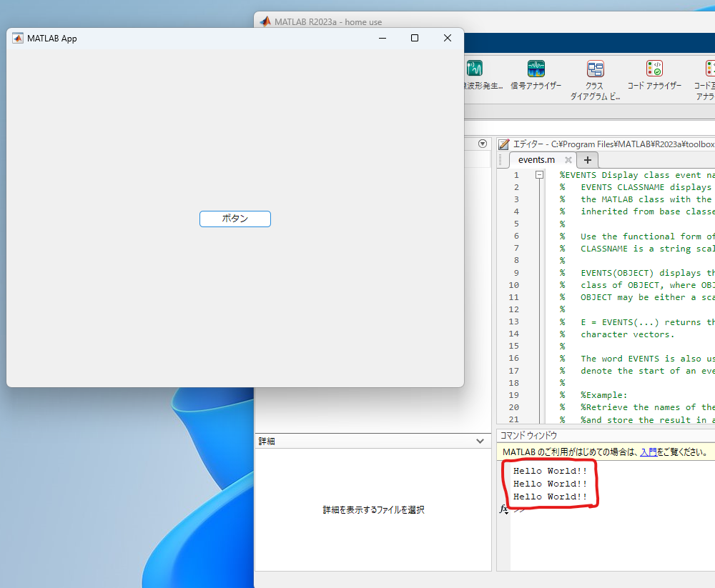Click the コマンド ウィンドウ panel title

coord(528,435)
